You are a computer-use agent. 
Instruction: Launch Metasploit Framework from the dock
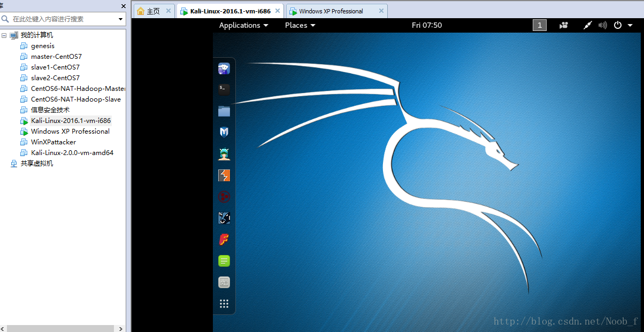coord(224,133)
